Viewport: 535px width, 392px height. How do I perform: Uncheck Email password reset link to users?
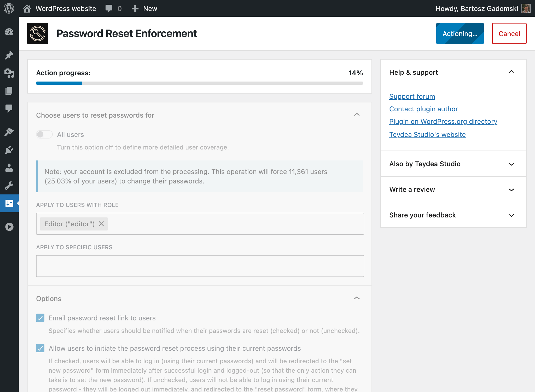click(x=40, y=318)
